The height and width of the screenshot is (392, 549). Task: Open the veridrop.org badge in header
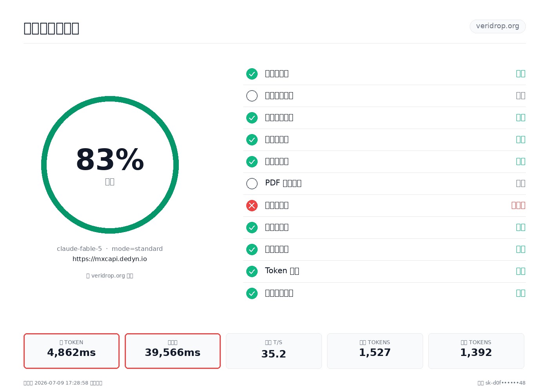[498, 26]
